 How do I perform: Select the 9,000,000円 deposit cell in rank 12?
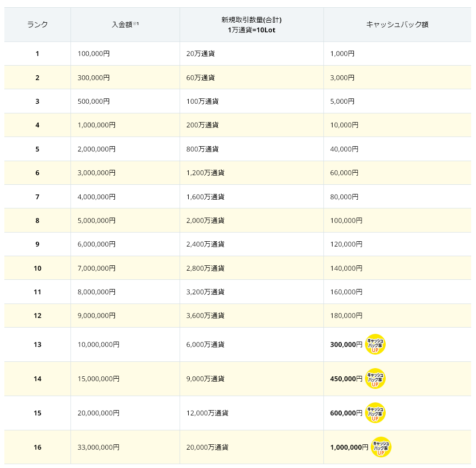(97, 316)
